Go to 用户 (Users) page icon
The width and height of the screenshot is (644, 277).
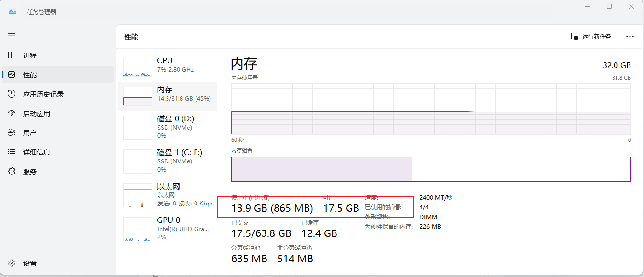pos(12,132)
